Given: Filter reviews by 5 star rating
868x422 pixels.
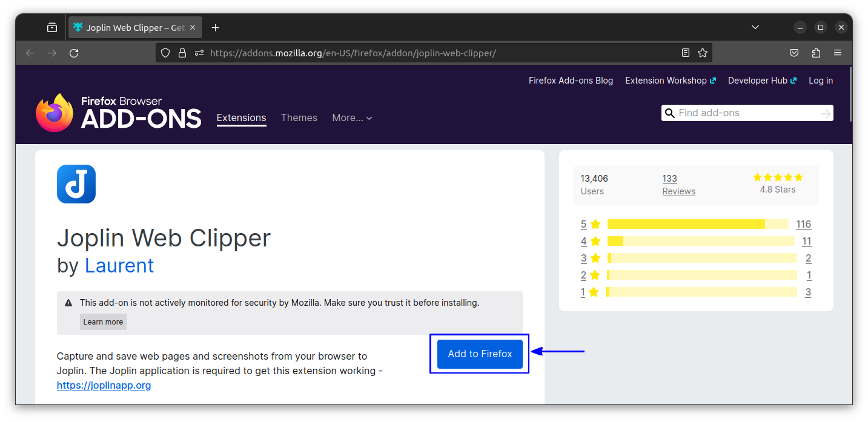Looking at the screenshot, I should pos(590,224).
